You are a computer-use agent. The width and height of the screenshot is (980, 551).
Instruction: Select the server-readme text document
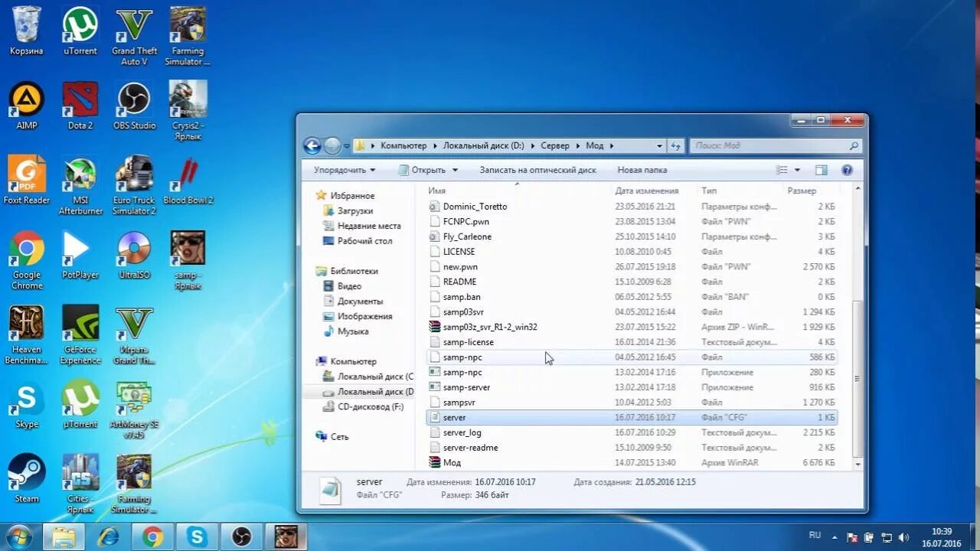click(631, 448)
